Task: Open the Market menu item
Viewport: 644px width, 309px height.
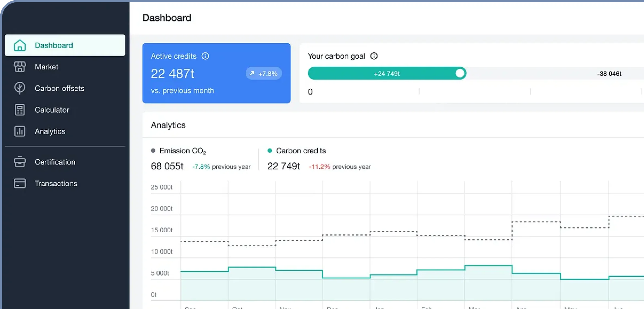Action: pyautogui.click(x=47, y=67)
